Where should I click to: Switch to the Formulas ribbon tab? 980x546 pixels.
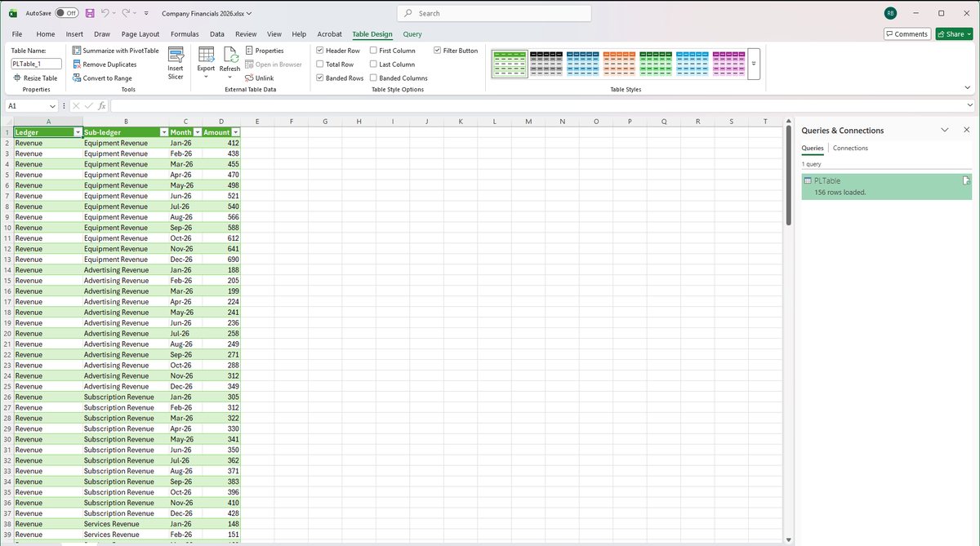point(185,34)
